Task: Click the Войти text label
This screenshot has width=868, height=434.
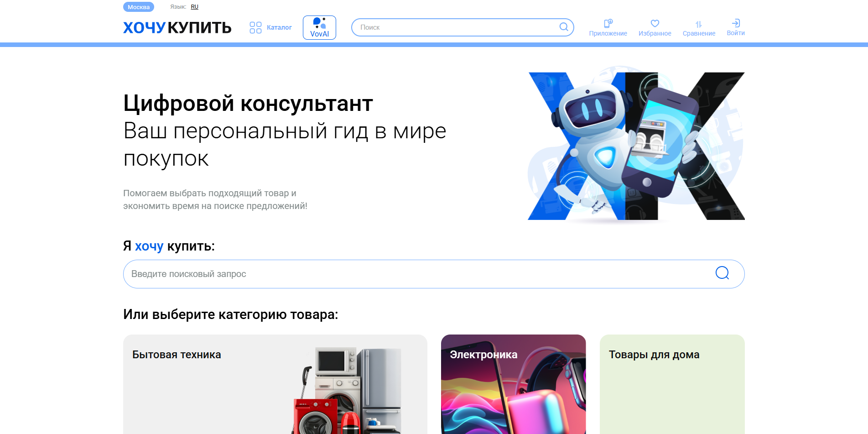Action: [736, 33]
